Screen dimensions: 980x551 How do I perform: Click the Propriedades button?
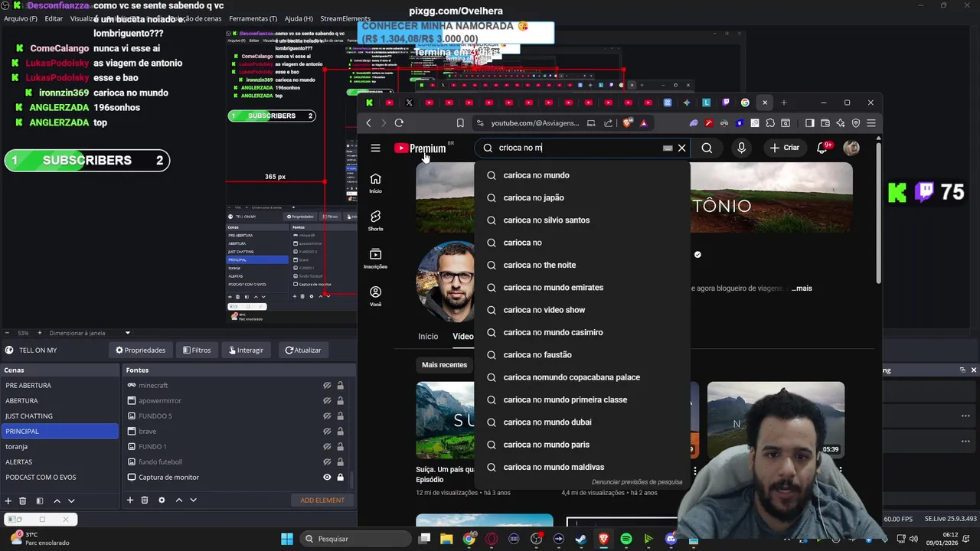(140, 350)
